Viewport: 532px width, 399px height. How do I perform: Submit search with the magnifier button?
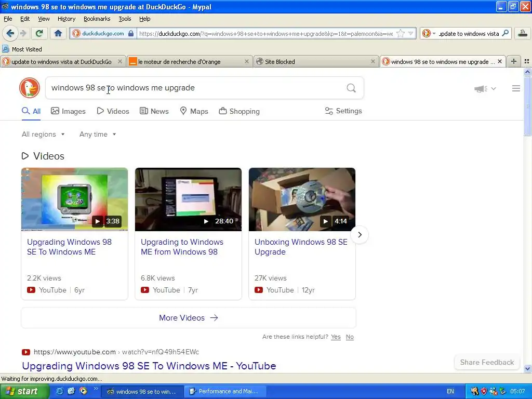pyautogui.click(x=351, y=88)
